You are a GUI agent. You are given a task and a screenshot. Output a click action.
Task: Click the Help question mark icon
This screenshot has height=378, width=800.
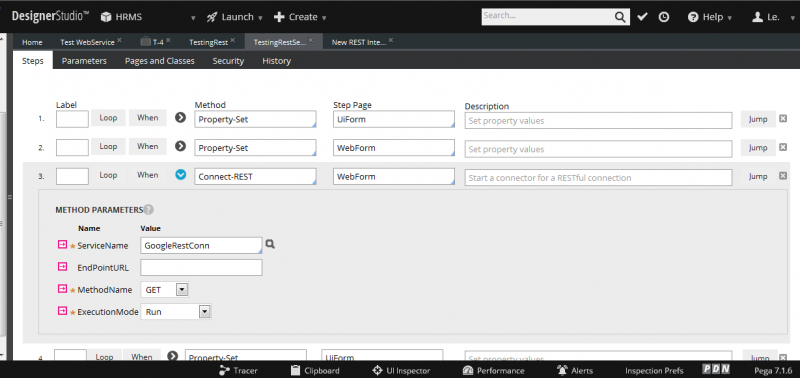click(692, 17)
